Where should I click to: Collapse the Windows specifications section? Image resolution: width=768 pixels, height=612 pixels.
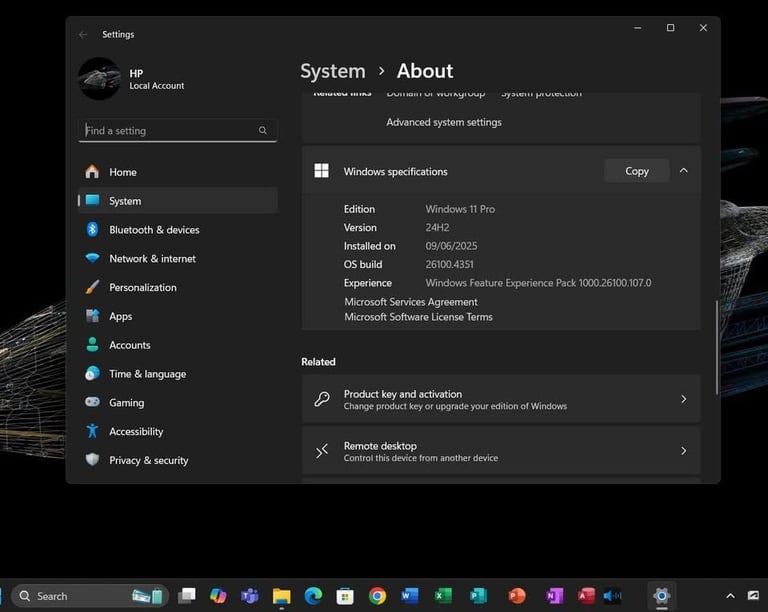click(684, 170)
